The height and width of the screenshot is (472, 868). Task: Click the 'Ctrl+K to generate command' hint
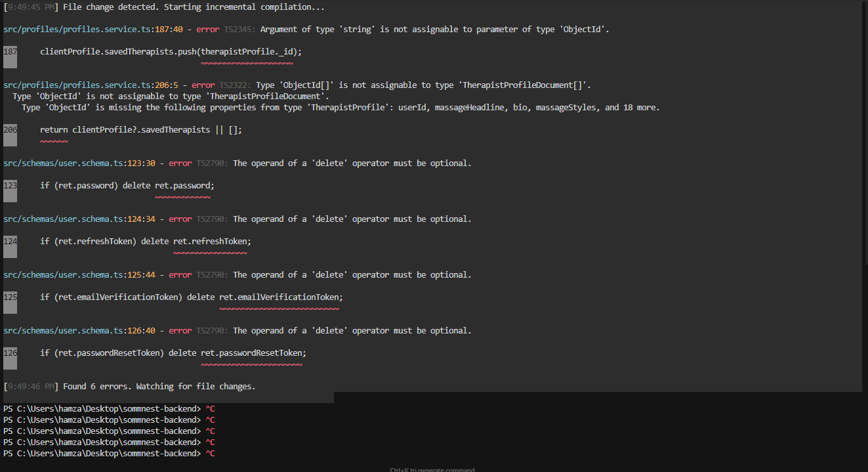pos(432,469)
